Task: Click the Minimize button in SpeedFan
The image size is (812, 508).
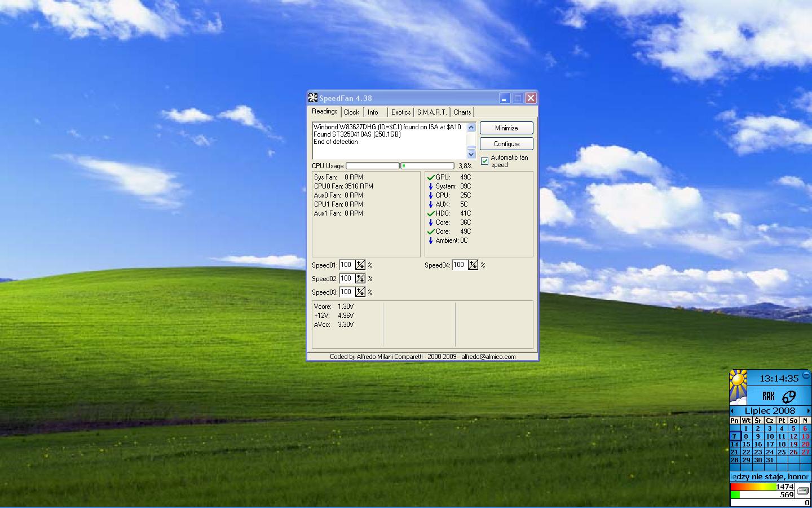Action: [506, 128]
